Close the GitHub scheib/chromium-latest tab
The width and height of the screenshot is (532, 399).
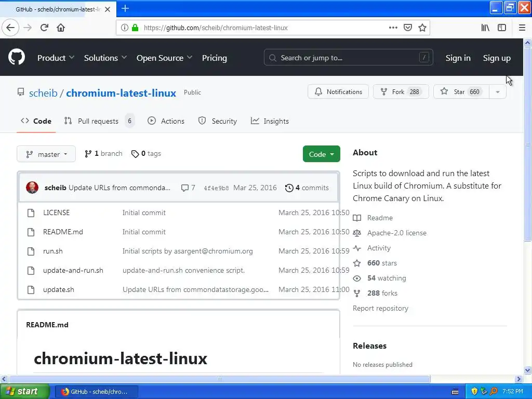[108, 9]
